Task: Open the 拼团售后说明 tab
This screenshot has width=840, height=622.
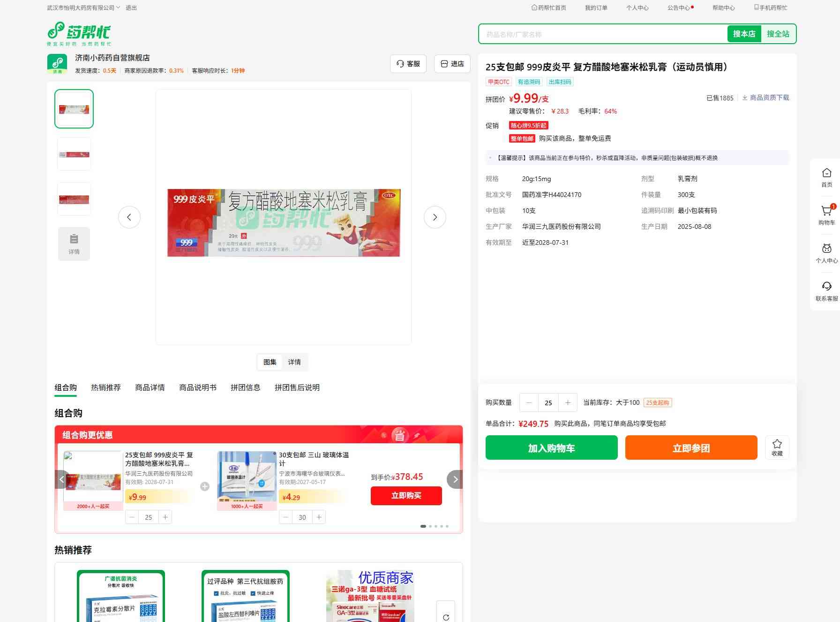Action: pyautogui.click(x=297, y=387)
